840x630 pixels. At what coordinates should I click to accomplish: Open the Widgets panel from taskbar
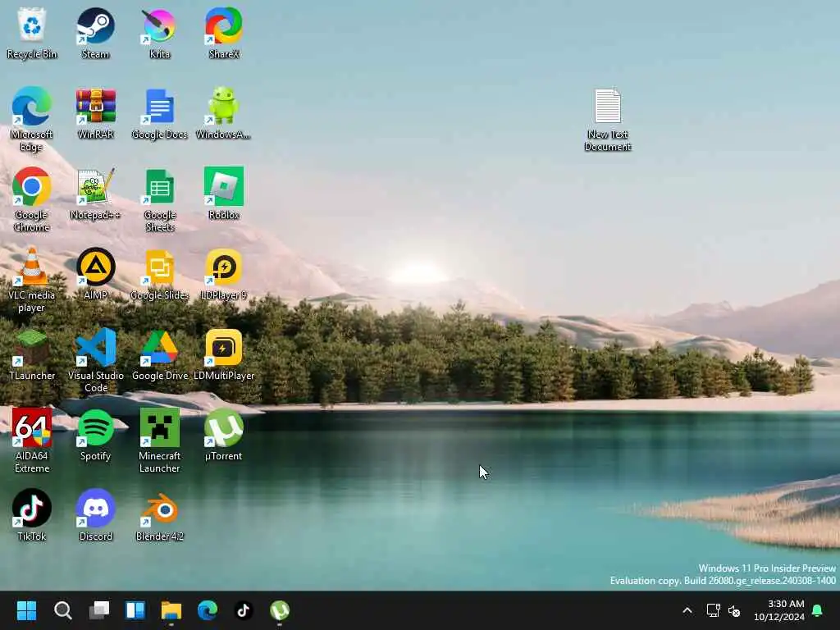coord(135,610)
